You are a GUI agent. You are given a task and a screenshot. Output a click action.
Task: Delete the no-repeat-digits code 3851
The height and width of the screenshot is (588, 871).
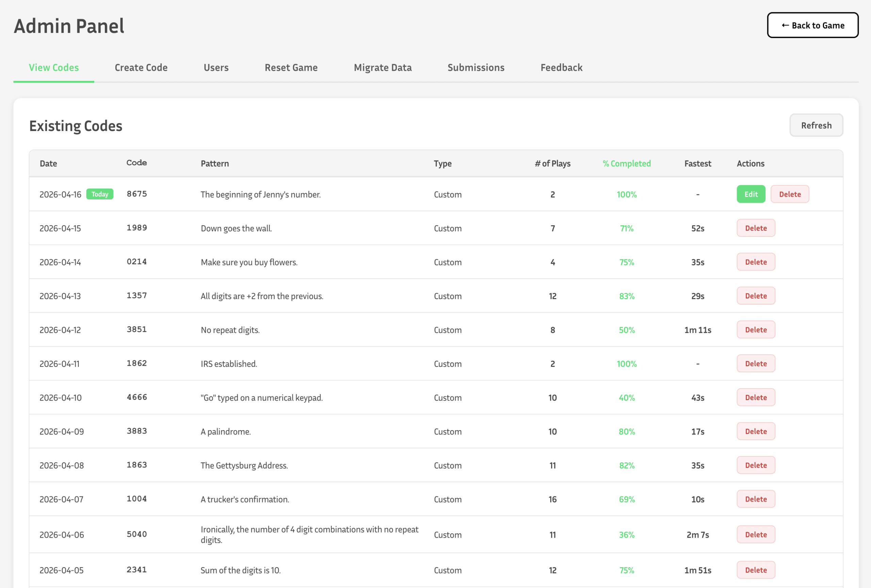[756, 329]
